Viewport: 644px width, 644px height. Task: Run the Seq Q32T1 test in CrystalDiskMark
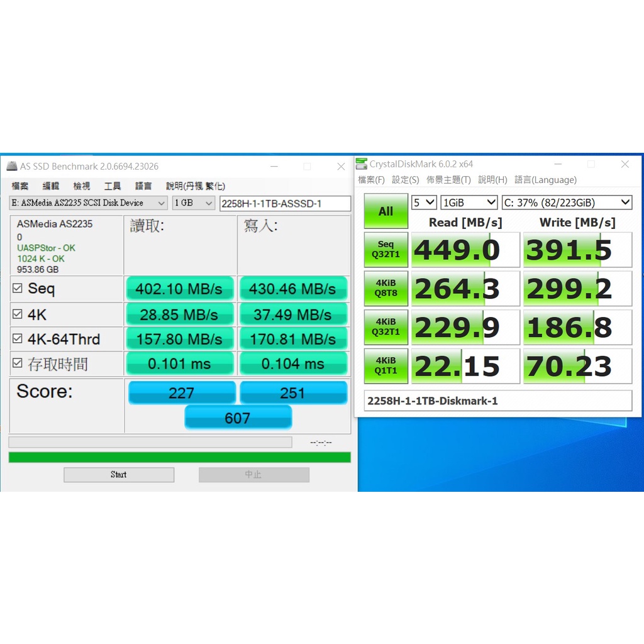[386, 250]
